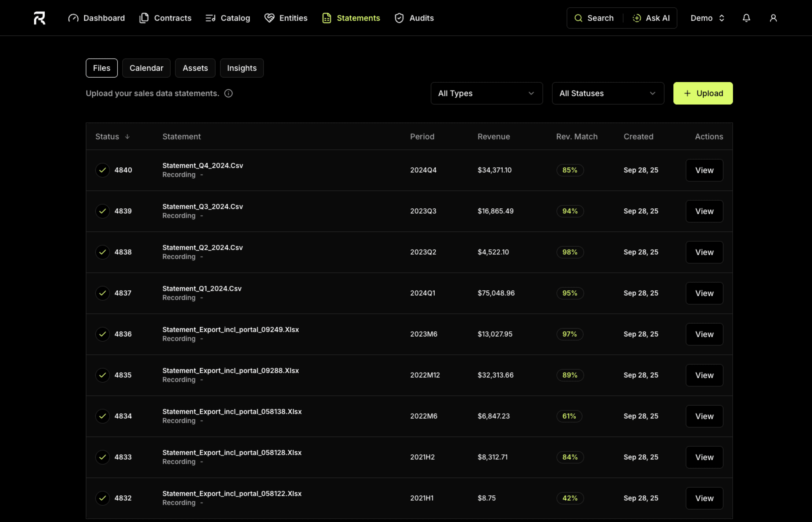Click the Audits shield icon
Screen dimensions: 812x522
coord(399,18)
